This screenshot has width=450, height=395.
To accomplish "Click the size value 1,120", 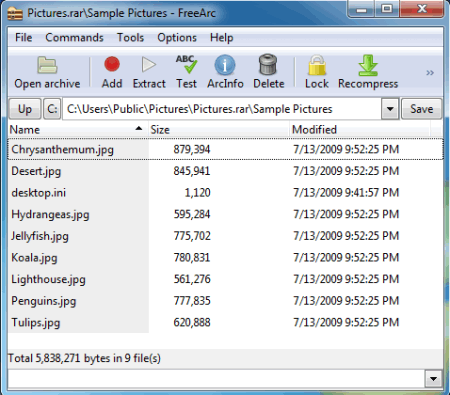I will tap(197, 193).
